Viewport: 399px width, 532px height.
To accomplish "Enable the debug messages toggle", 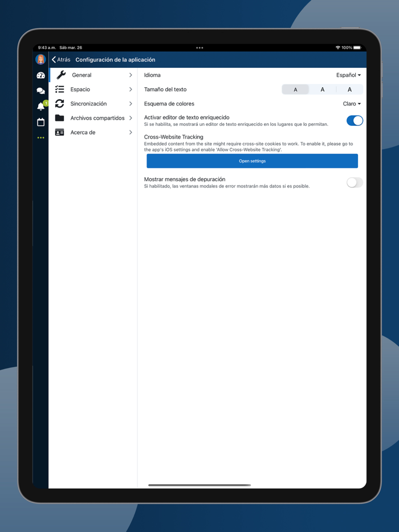I will (355, 182).
